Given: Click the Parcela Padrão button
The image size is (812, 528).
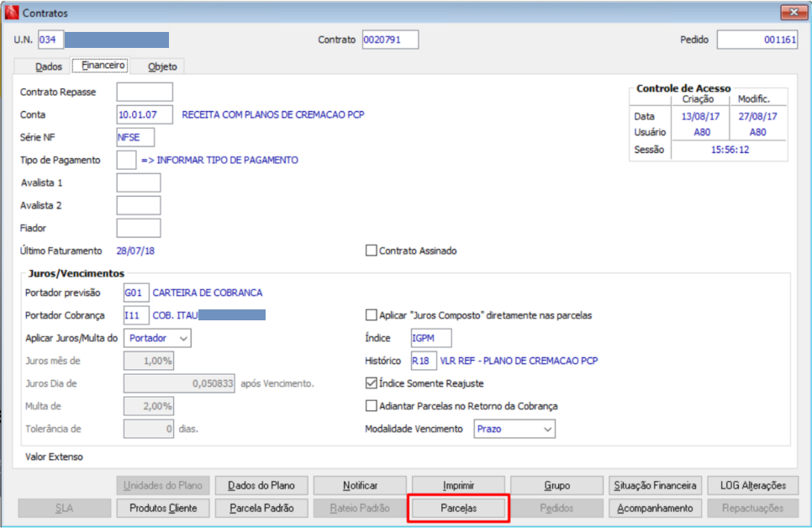Looking at the screenshot, I should 261,509.
